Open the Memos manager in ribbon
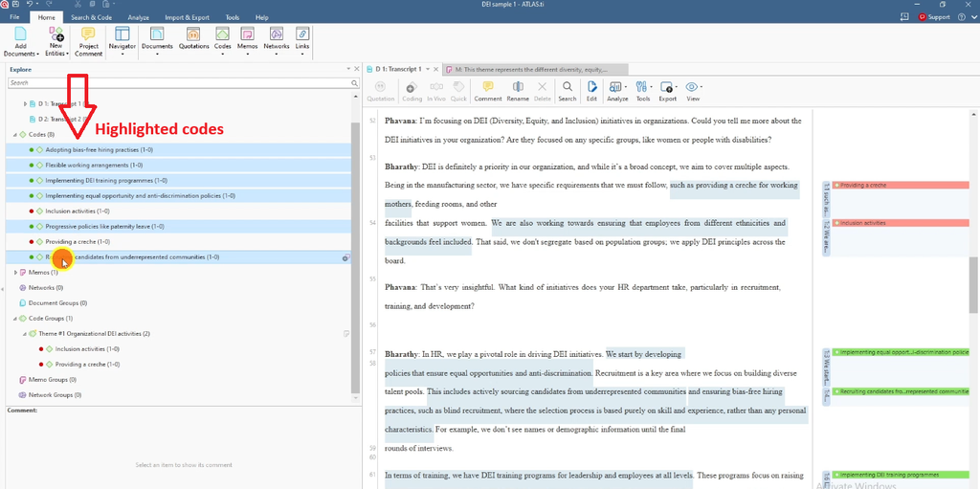The image size is (980, 489). click(247, 42)
